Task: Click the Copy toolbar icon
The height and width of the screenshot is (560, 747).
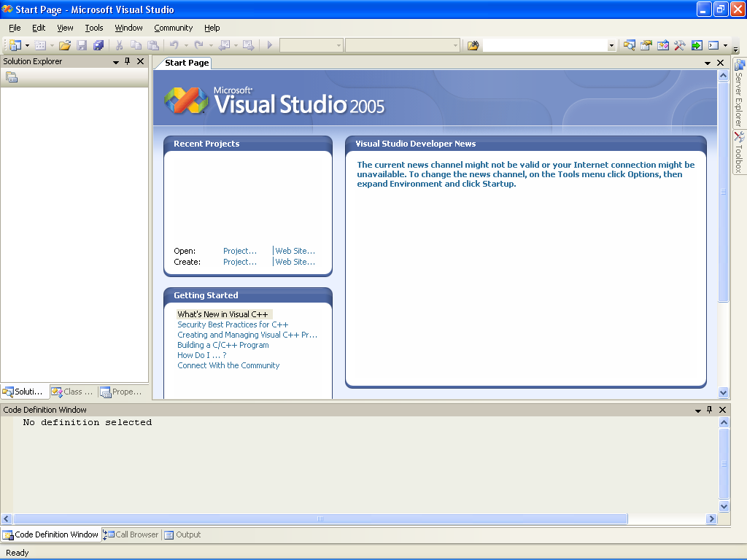Action: tap(136, 45)
